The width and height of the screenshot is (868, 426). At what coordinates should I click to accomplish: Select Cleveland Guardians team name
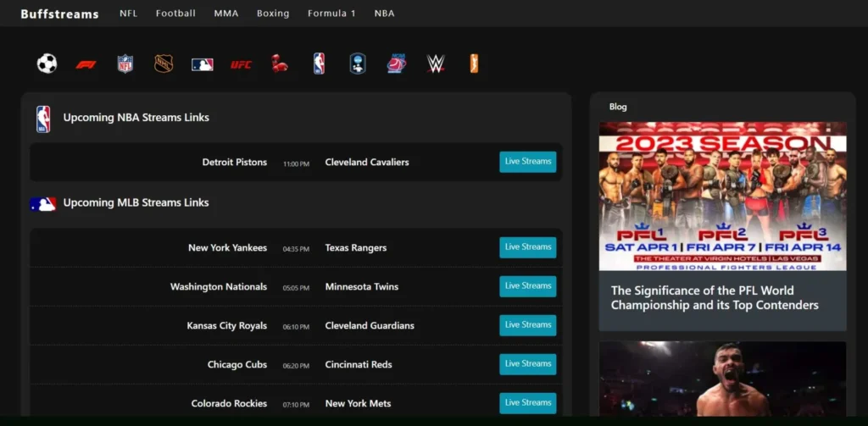(x=370, y=326)
